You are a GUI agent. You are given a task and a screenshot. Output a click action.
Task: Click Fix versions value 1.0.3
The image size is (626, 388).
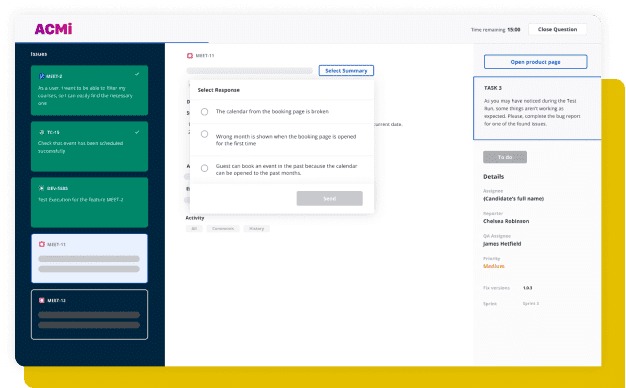527,288
